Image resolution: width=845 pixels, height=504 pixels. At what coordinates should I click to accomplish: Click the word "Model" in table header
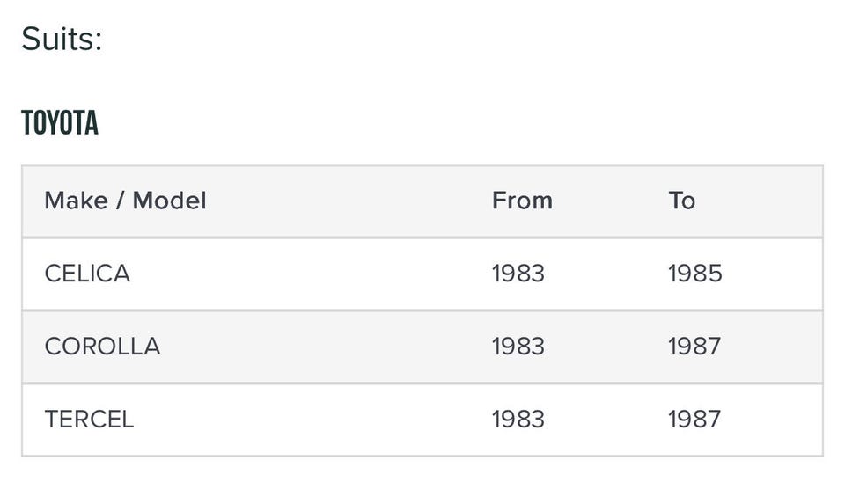[x=169, y=201]
